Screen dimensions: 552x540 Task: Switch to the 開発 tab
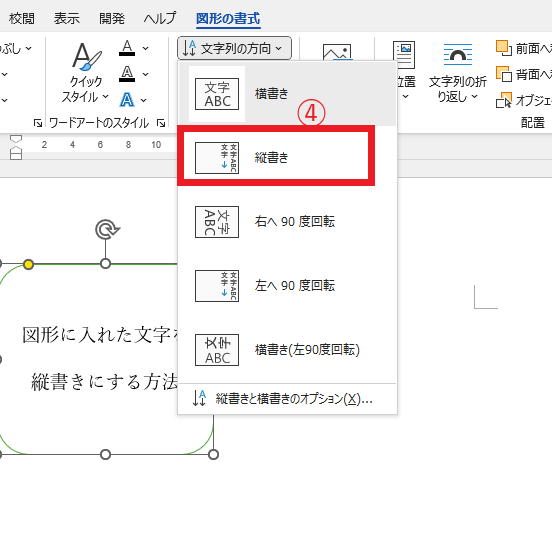tap(112, 18)
